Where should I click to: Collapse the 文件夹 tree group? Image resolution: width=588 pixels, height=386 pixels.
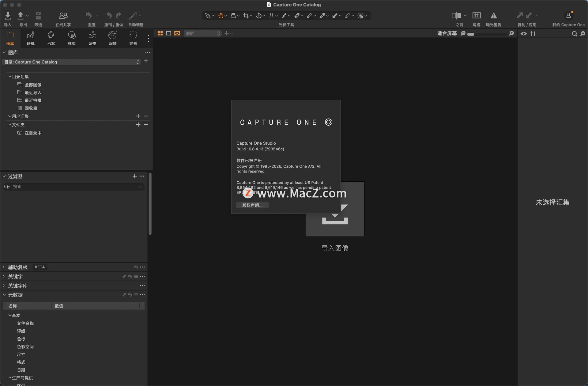[x=10, y=125]
